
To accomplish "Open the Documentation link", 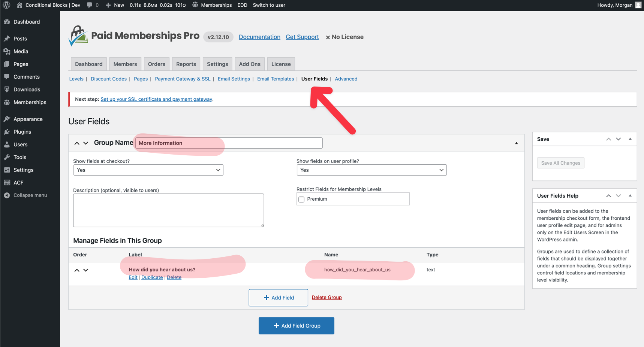I will click(259, 37).
